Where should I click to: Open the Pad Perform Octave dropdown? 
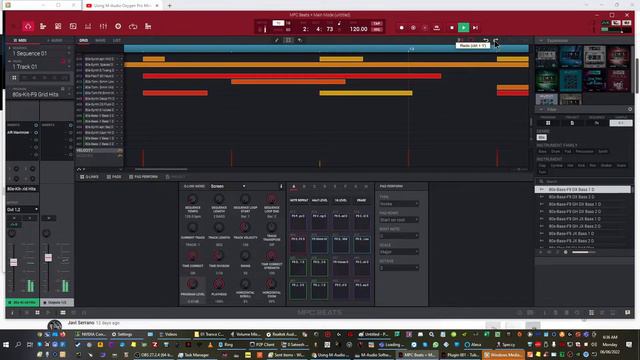399,268
